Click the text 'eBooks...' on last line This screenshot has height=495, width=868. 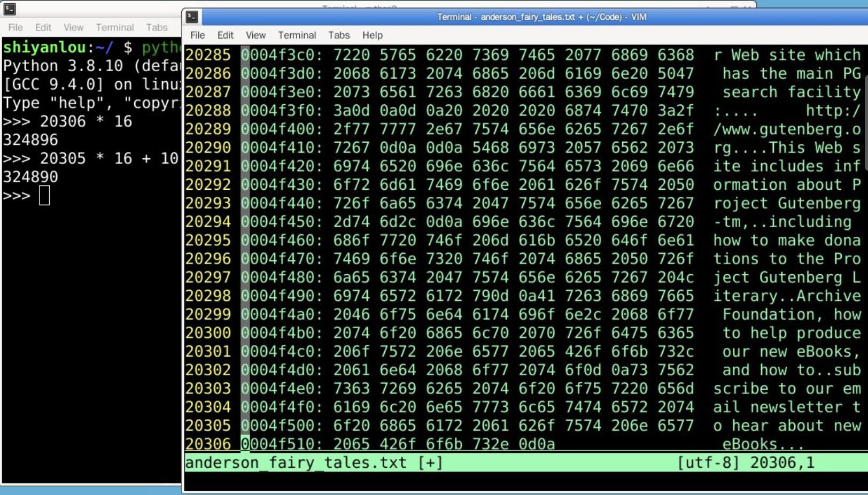763,444
